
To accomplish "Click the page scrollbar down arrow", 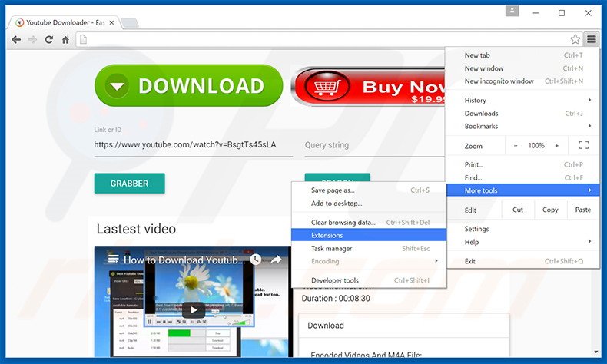I will click(x=595, y=352).
